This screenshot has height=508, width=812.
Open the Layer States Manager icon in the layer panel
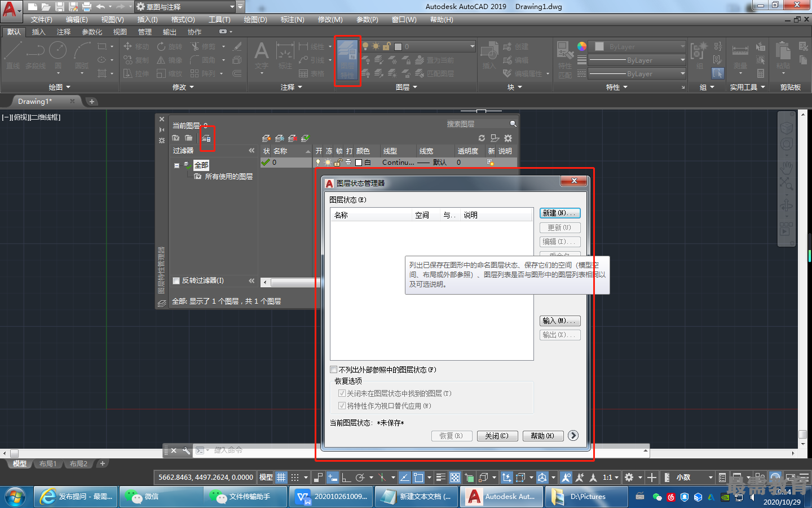pos(206,138)
